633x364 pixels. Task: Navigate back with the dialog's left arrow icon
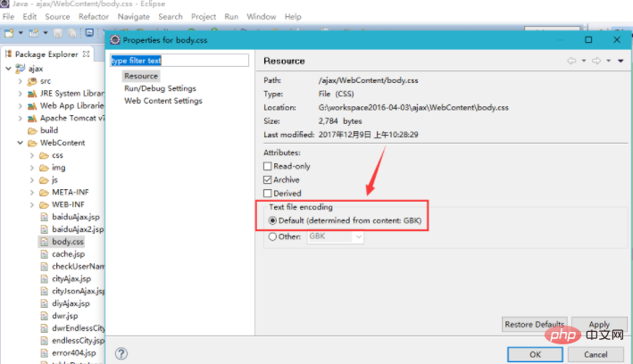(x=571, y=61)
